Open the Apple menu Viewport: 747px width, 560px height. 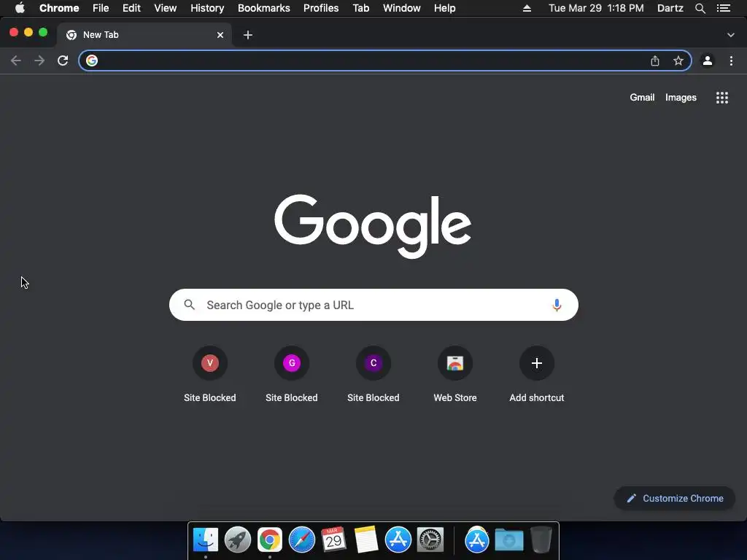coord(20,8)
